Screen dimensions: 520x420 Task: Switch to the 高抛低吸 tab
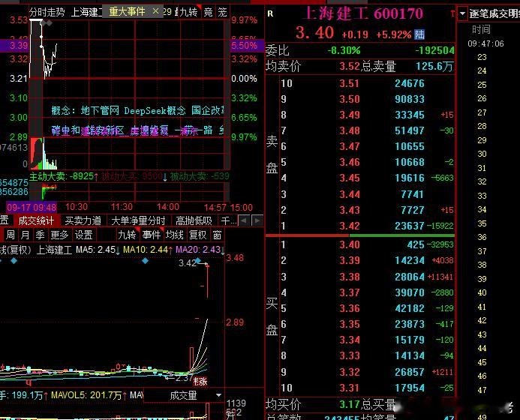click(x=194, y=220)
